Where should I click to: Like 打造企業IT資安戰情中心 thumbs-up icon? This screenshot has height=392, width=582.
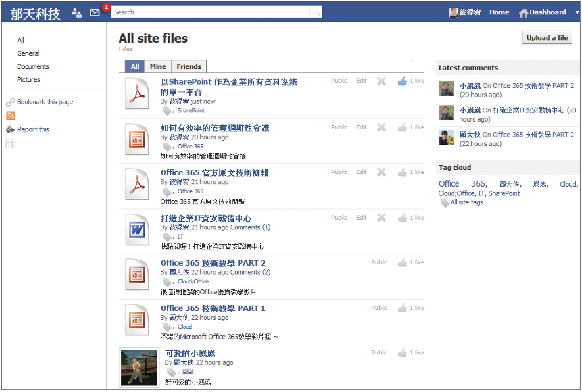point(403,217)
